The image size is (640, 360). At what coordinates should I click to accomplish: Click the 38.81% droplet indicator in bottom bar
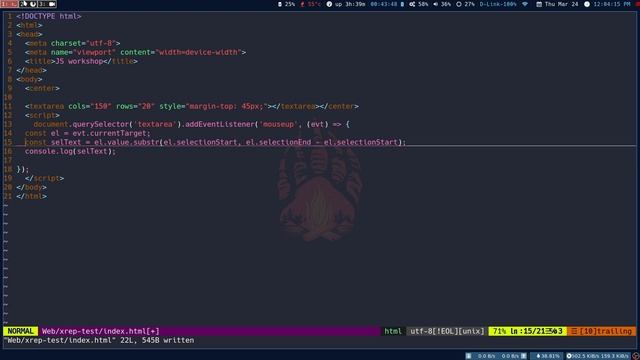coord(547,356)
